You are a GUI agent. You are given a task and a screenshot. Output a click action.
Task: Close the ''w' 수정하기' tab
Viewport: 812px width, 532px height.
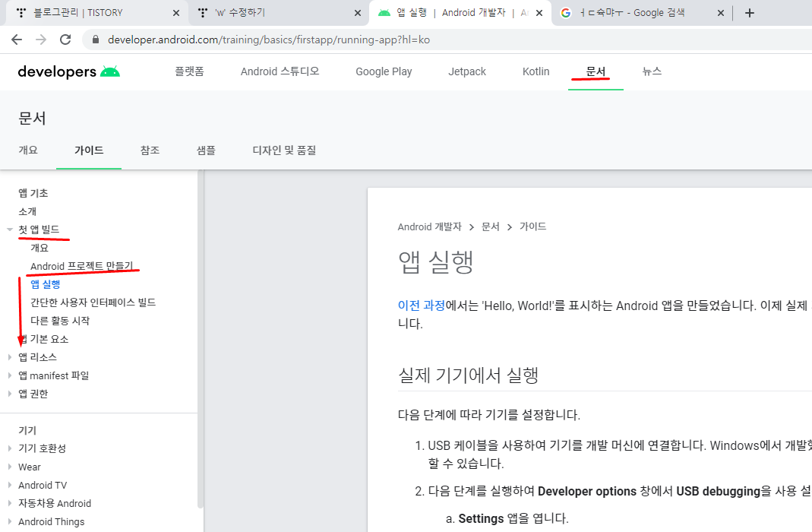[357, 13]
